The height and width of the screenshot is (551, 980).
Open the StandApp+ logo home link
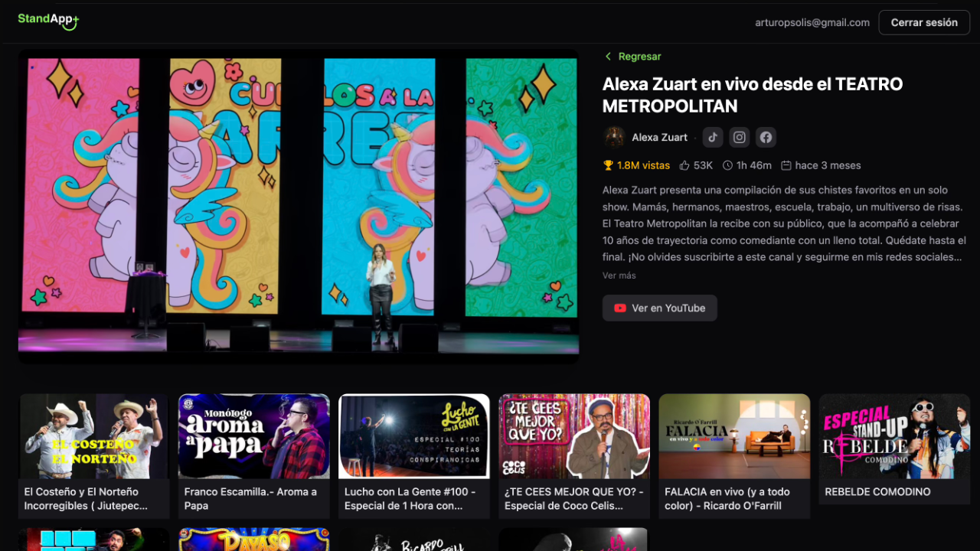[x=48, y=21]
